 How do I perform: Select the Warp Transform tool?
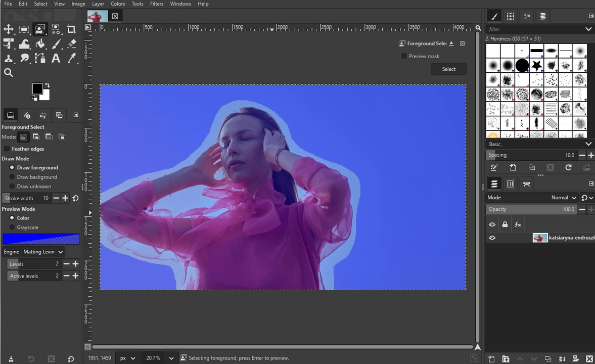tap(24, 44)
